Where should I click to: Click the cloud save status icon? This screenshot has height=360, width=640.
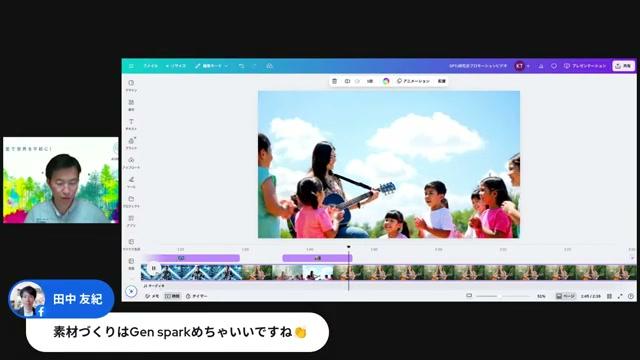pos(269,66)
